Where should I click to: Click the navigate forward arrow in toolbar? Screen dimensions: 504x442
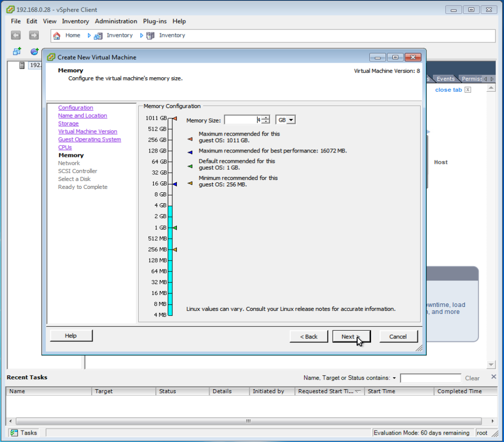click(34, 35)
